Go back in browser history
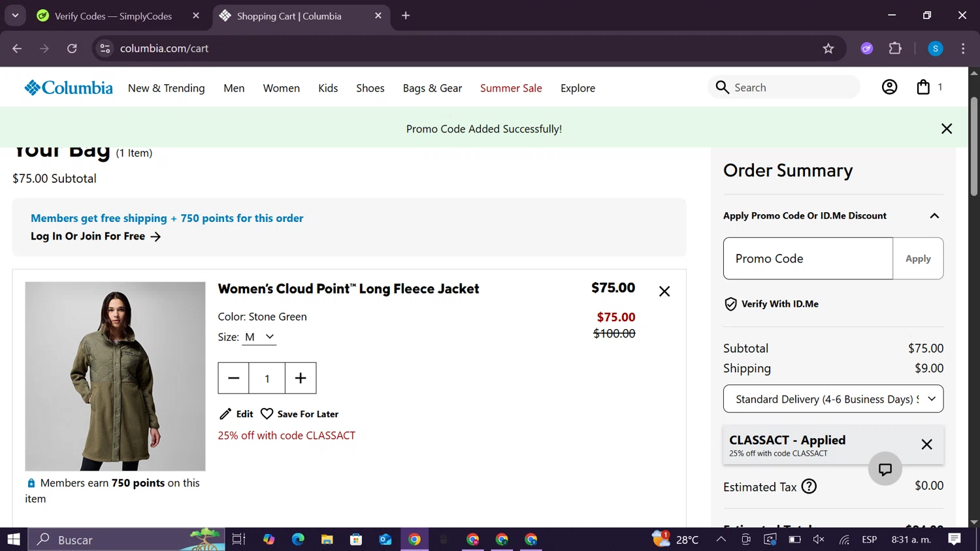980x551 pixels. point(17,48)
